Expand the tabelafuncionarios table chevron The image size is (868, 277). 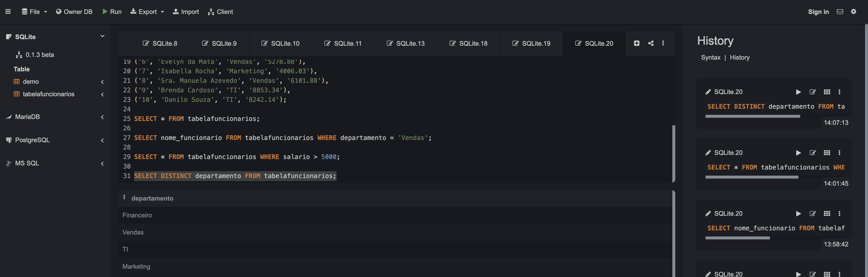click(102, 95)
